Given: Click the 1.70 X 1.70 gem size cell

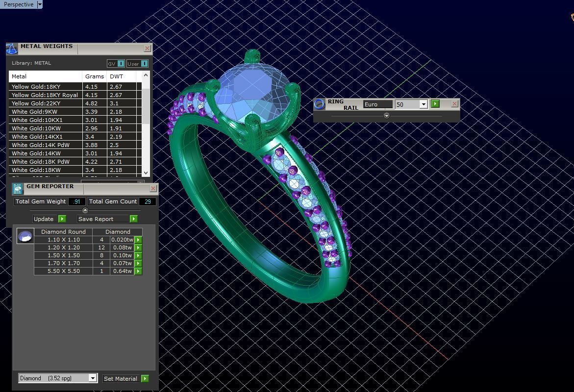Looking at the screenshot, I should click(x=64, y=263).
